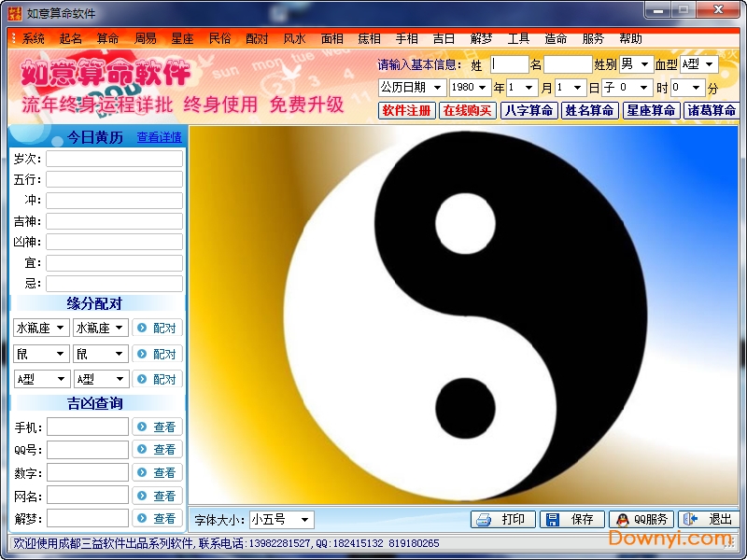Click the 在线购买 online purchase button
This screenshot has height=560, width=747.
466,110
